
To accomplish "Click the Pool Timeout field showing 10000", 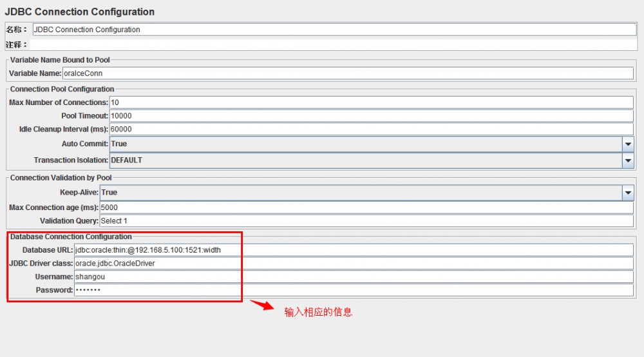I will [x=372, y=116].
